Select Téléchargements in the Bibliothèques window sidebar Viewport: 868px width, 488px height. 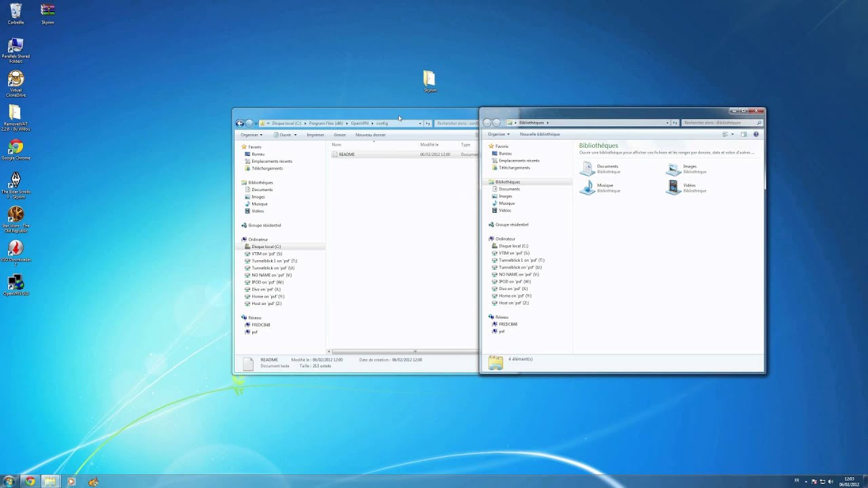(x=511, y=167)
